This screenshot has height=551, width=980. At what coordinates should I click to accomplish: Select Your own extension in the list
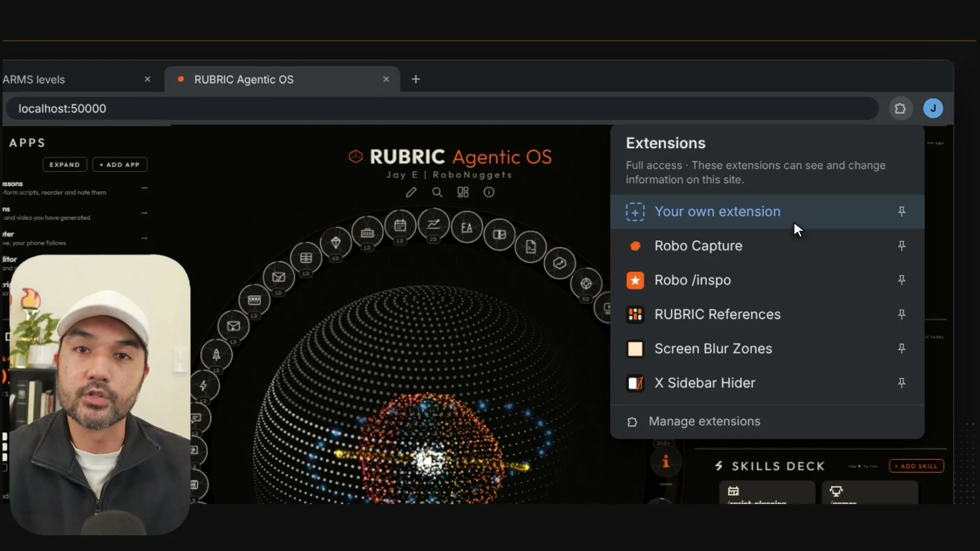[x=767, y=212]
